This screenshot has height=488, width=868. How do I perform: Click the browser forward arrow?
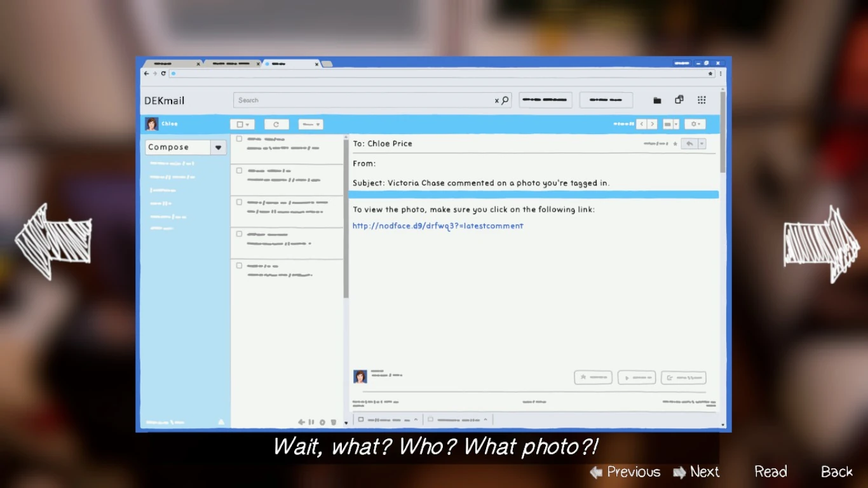tap(154, 74)
